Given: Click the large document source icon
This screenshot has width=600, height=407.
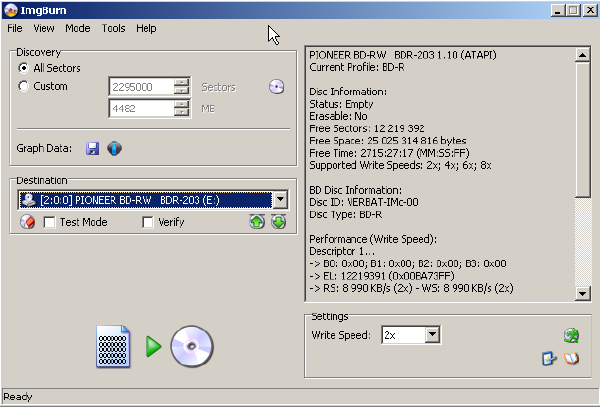Looking at the screenshot, I should click(x=113, y=347).
